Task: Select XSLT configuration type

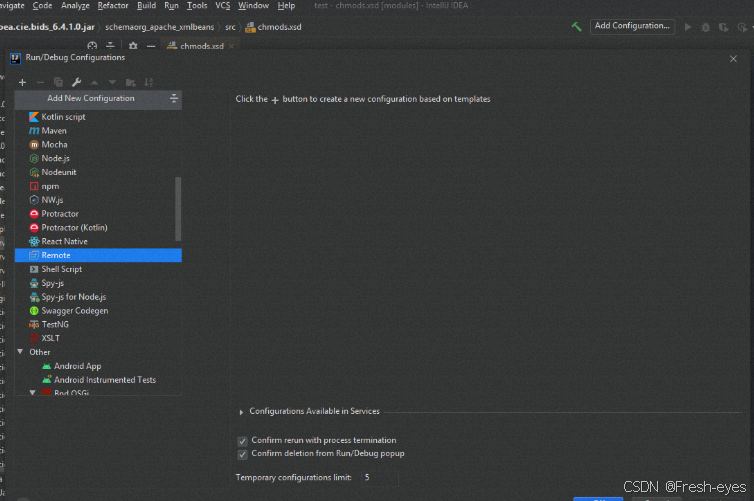Action: 98,338
